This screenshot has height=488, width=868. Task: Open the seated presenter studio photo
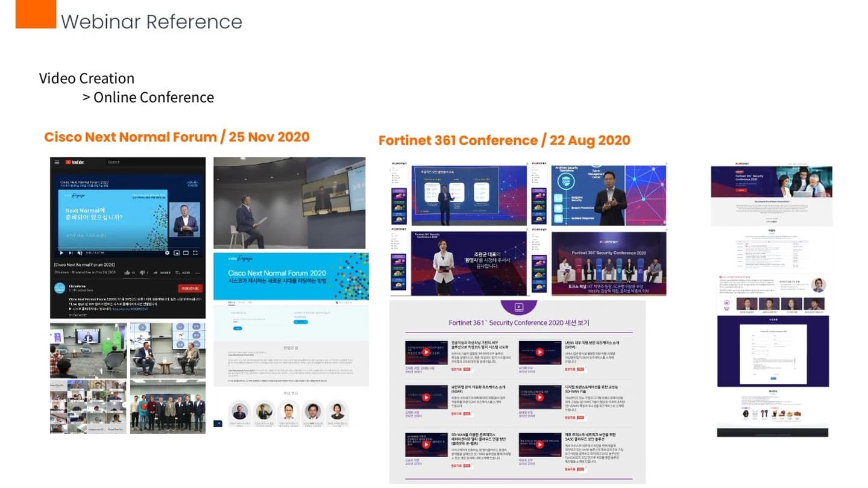(x=289, y=203)
